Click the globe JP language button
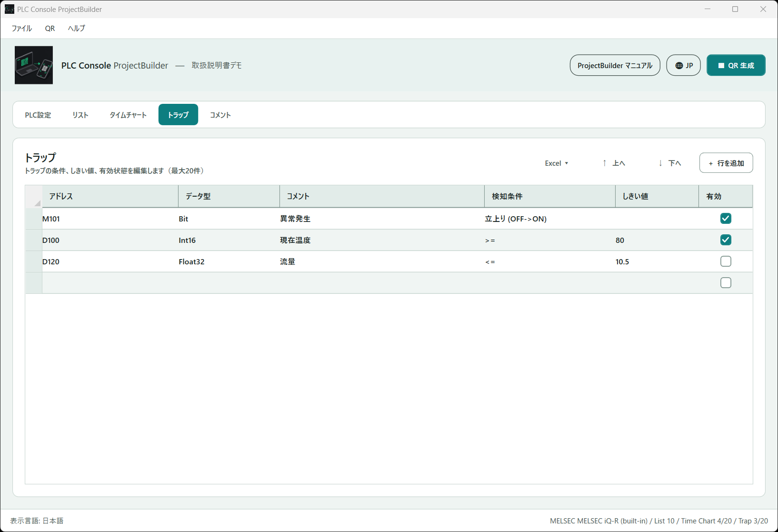 [x=683, y=65]
